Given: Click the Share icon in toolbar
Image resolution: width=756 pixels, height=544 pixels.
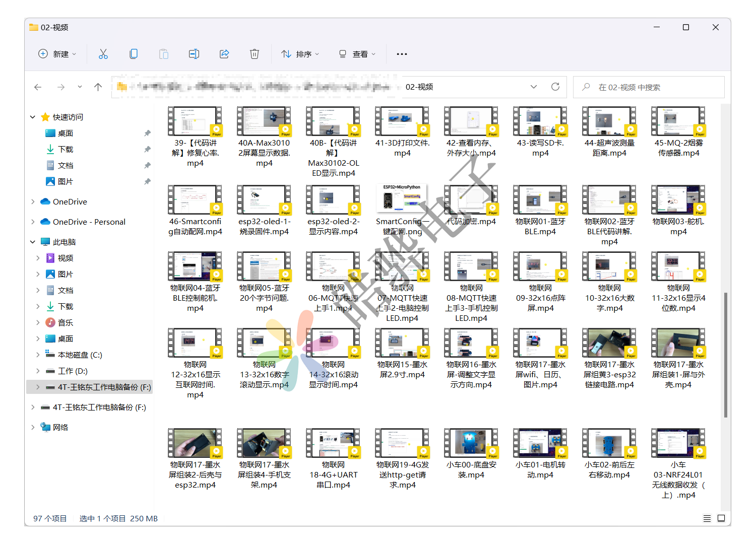Looking at the screenshot, I should (x=224, y=54).
